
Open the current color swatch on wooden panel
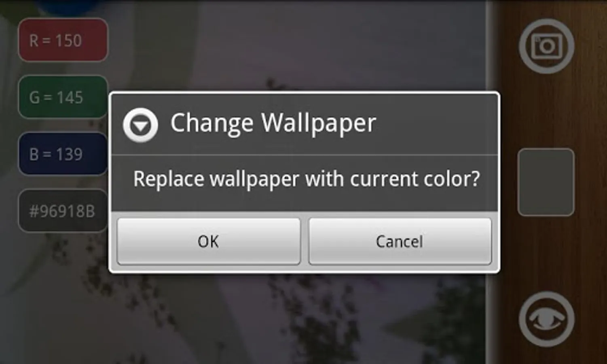click(546, 182)
